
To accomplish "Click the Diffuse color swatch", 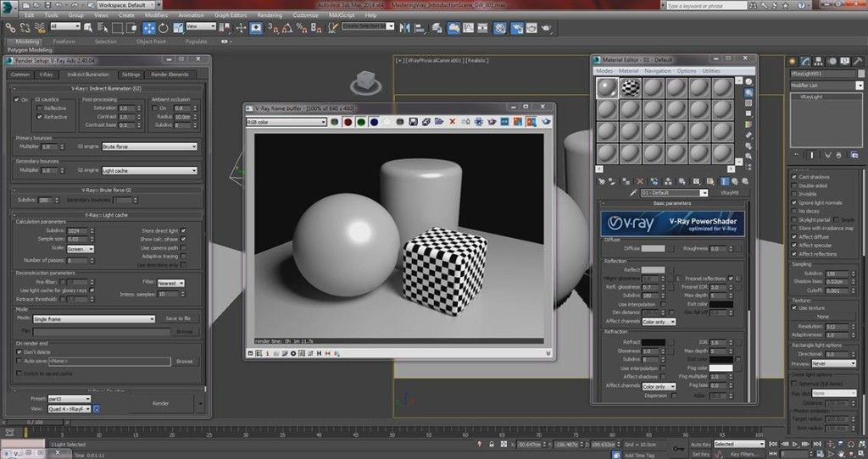I will pos(653,249).
